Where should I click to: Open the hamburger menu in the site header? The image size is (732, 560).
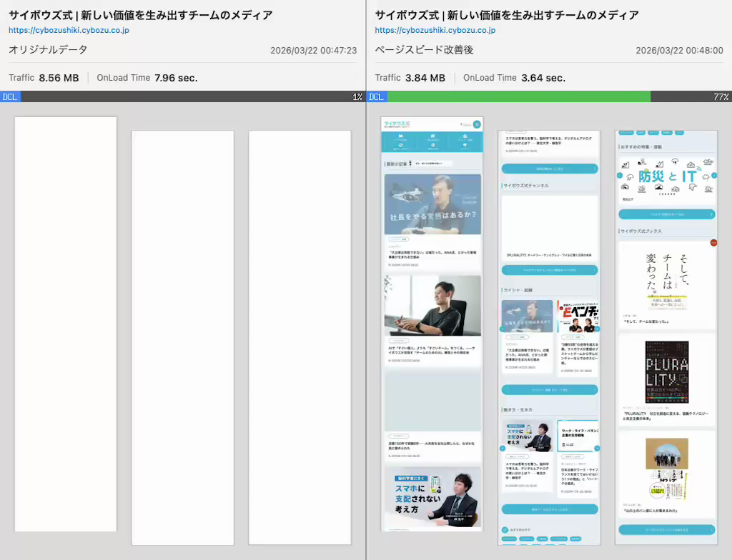point(477,124)
